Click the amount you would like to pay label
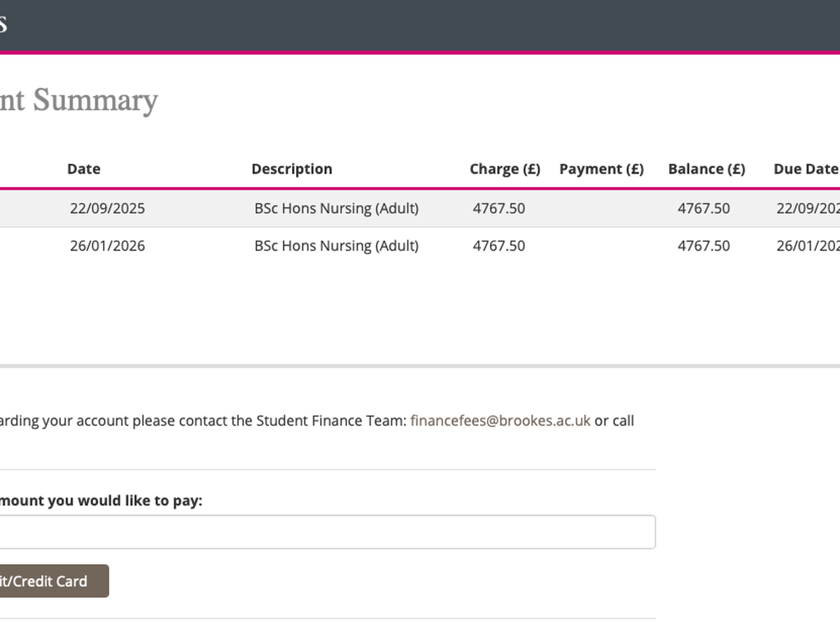 click(x=101, y=501)
